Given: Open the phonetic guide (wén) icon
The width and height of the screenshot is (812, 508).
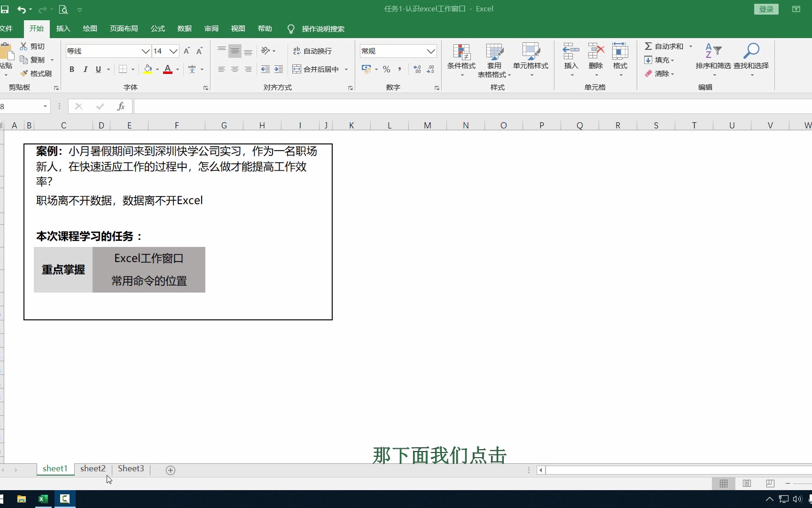Looking at the screenshot, I should [x=192, y=69].
